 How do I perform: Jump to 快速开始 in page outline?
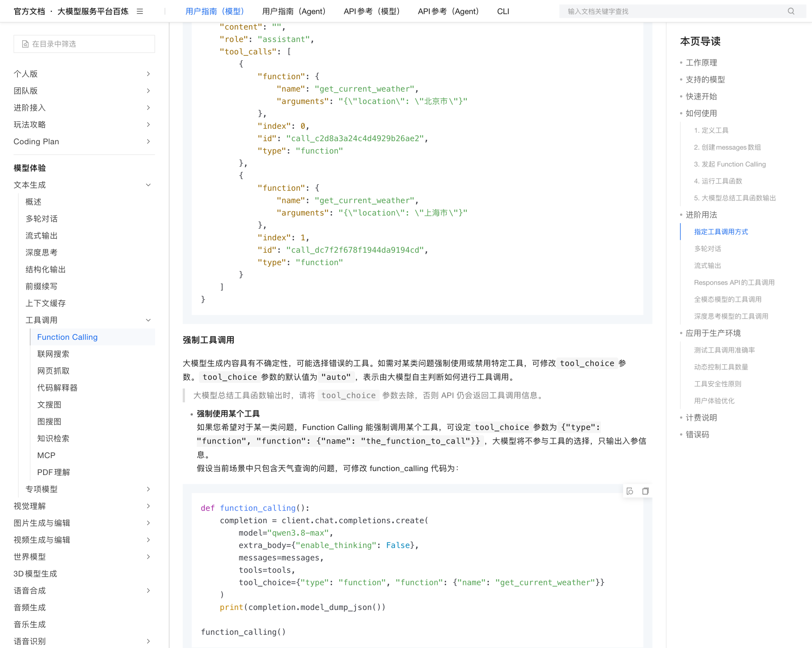701,96
